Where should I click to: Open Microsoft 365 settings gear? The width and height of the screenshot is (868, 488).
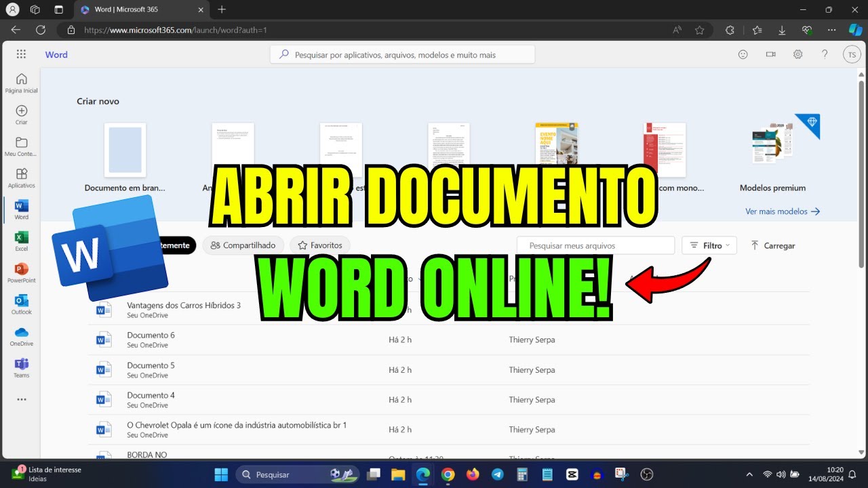[798, 55]
